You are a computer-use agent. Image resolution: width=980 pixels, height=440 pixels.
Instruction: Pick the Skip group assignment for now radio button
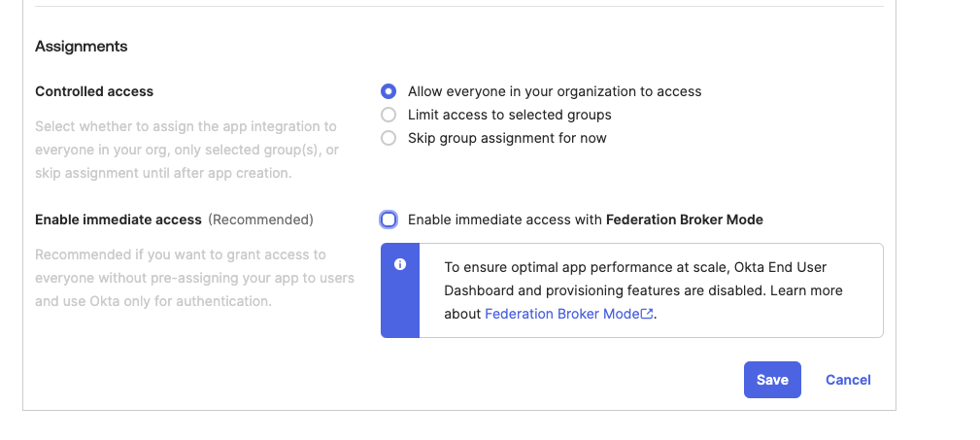(x=389, y=138)
